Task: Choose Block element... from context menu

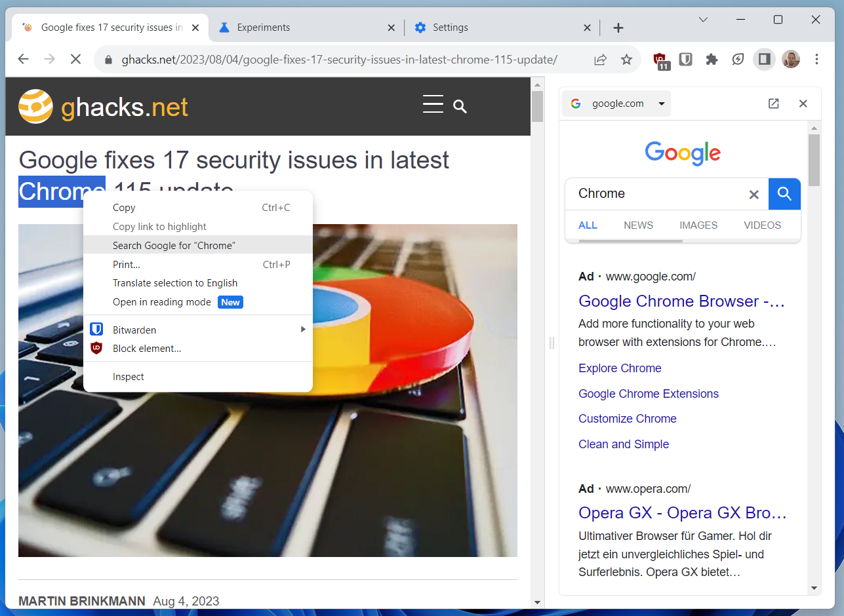Action: [x=198, y=349]
